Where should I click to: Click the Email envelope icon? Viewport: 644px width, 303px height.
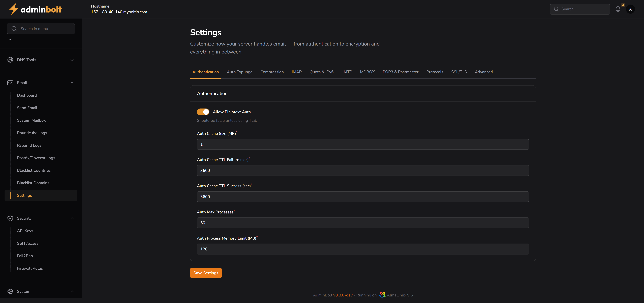(x=10, y=83)
